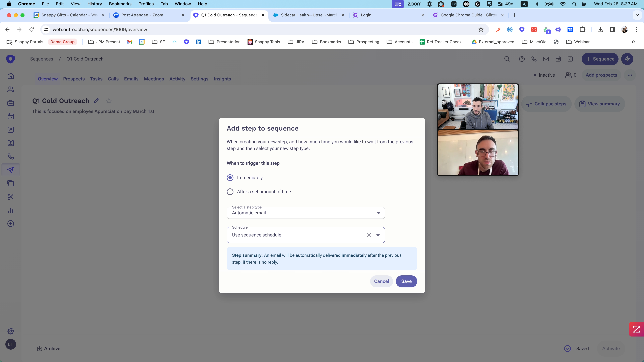
Task: Open the calendar icon in left sidebar
Action: point(11,116)
